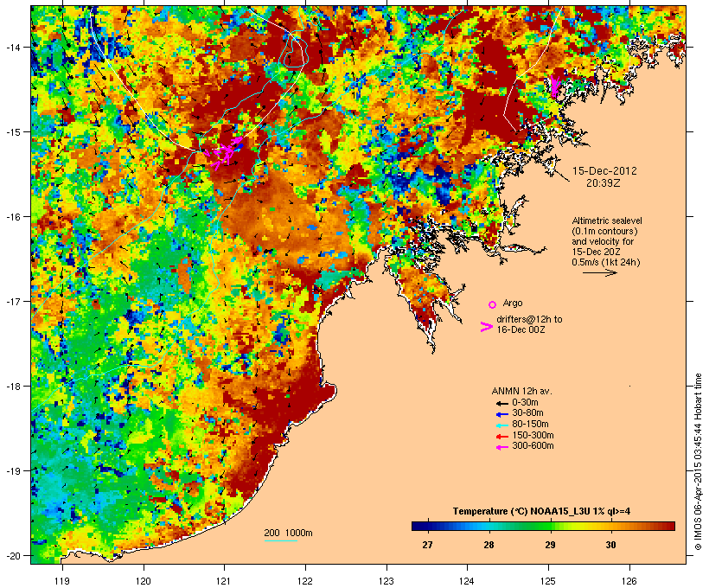
Task: Select the blue 30-80m ANMN arrow
Action: coord(502,414)
